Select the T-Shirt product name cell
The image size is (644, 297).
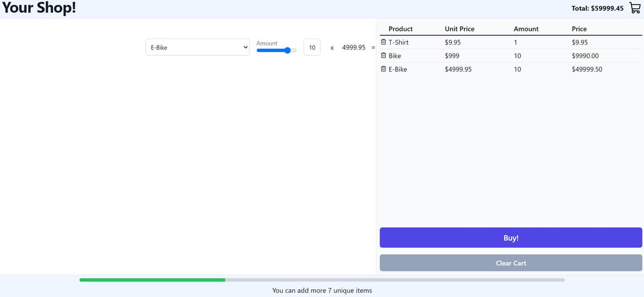pos(398,42)
